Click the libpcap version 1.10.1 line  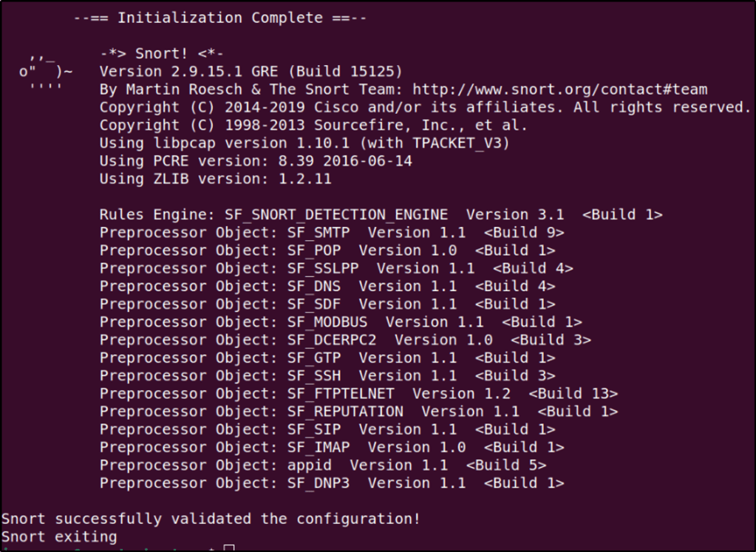tap(304, 143)
